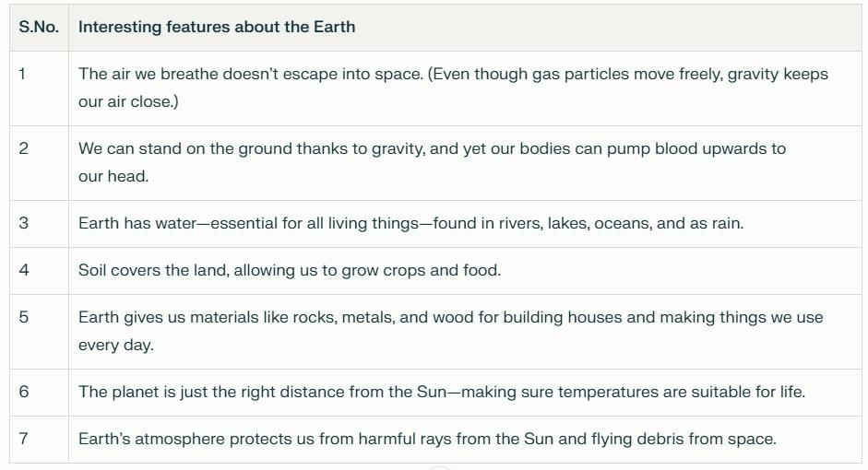This screenshot has height=470, width=868.
Task: Click the 'Earth has water' row text
Action: (x=410, y=223)
